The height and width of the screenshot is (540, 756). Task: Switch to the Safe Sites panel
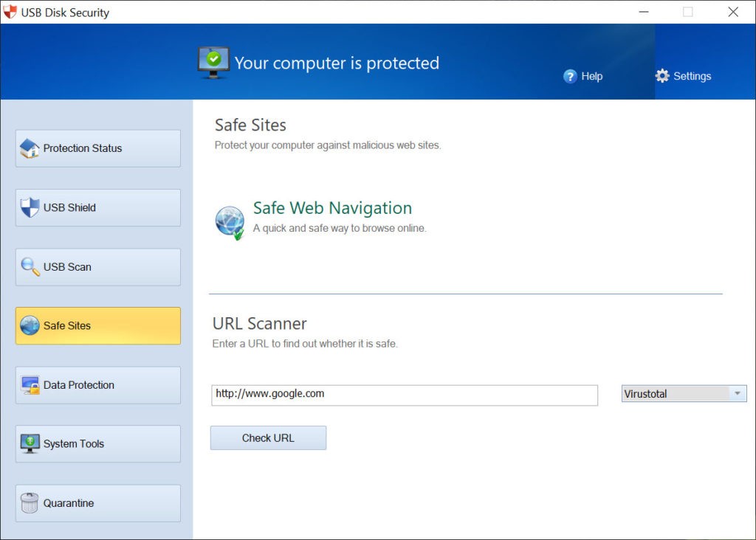[x=96, y=325]
